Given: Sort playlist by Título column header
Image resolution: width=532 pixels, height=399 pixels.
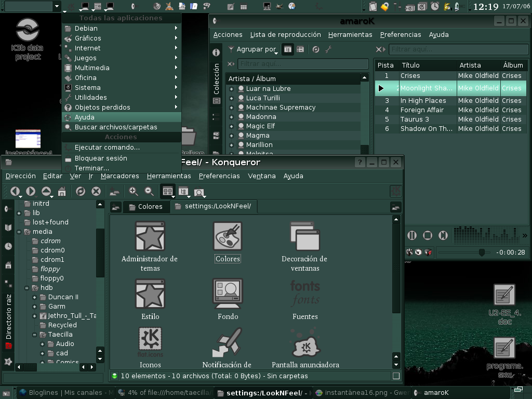Looking at the screenshot, I should tap(428, 65).
